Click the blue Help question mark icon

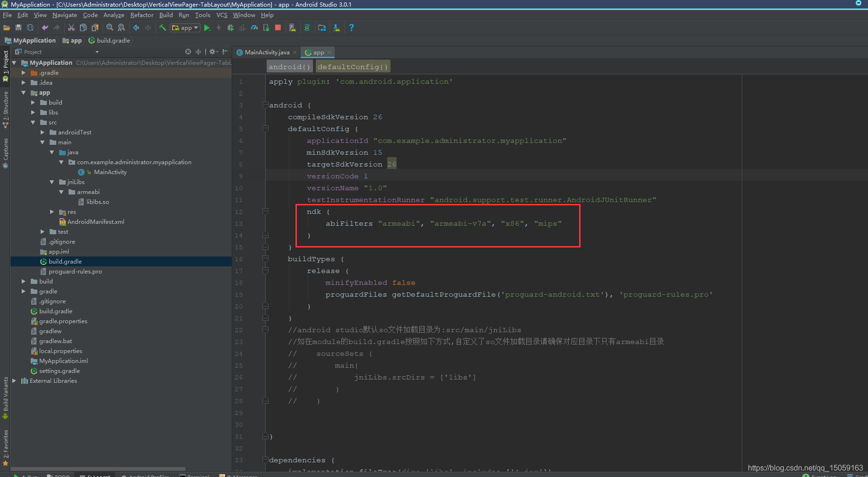[351, 28]
